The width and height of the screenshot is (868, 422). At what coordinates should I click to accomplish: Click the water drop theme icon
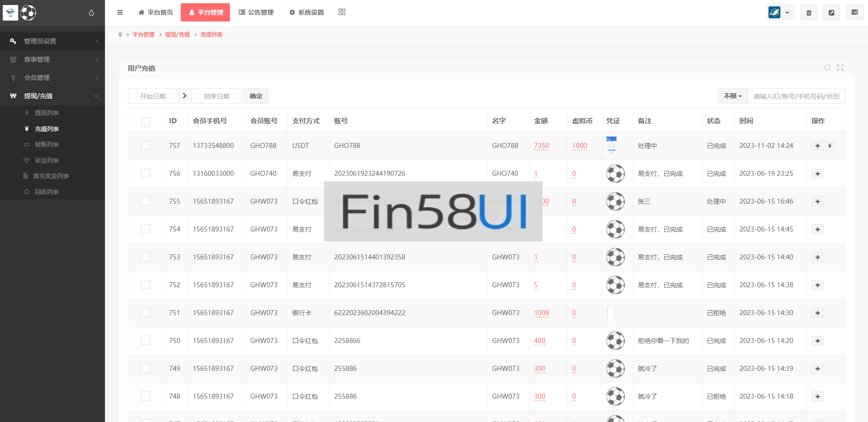(91, 13)
